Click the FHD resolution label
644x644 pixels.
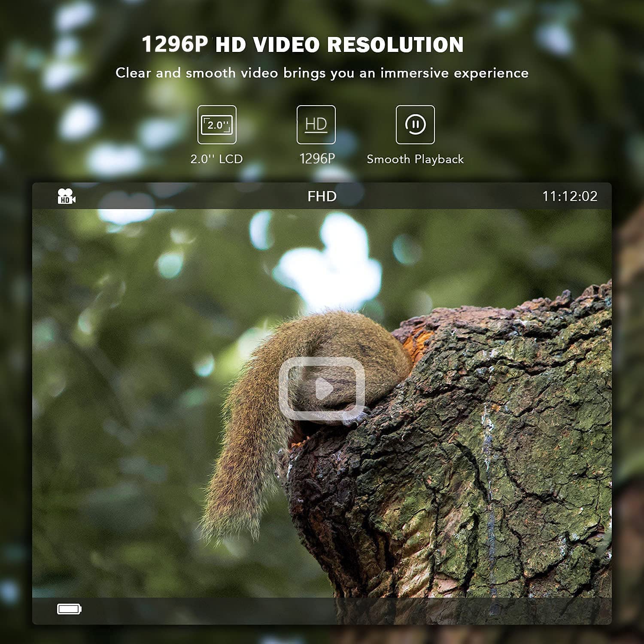[x=322, y=196]
